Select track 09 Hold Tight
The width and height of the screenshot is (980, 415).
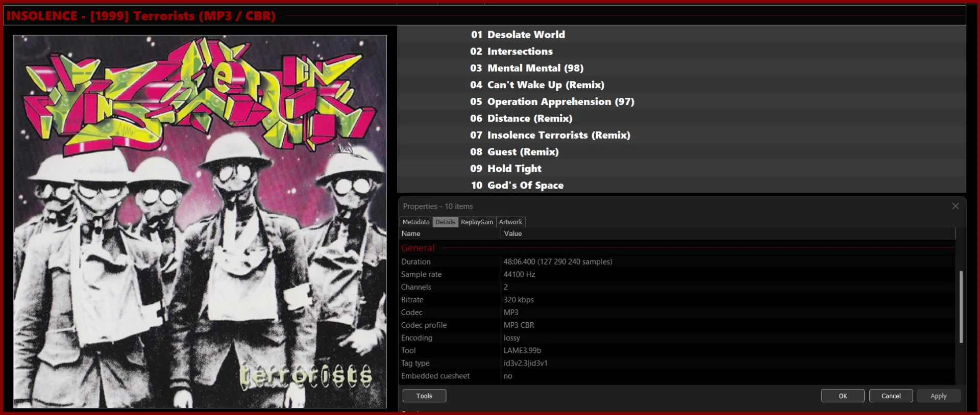pos(681,169)
